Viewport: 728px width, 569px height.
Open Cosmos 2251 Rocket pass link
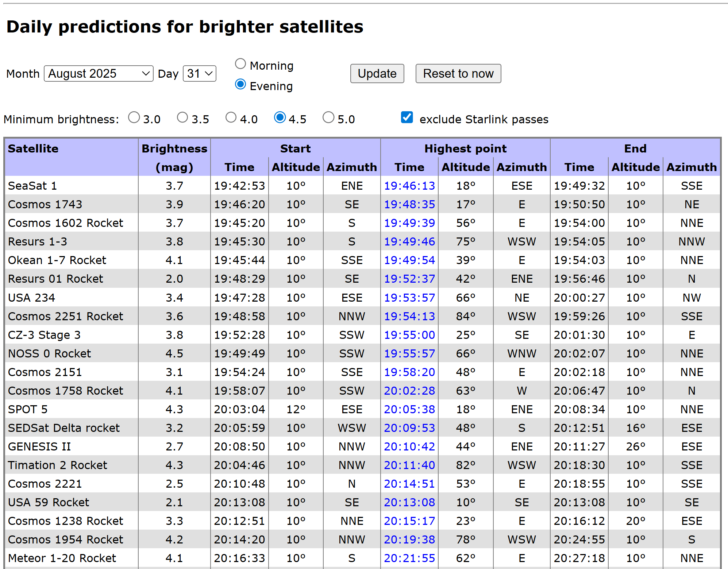point(409,316)
